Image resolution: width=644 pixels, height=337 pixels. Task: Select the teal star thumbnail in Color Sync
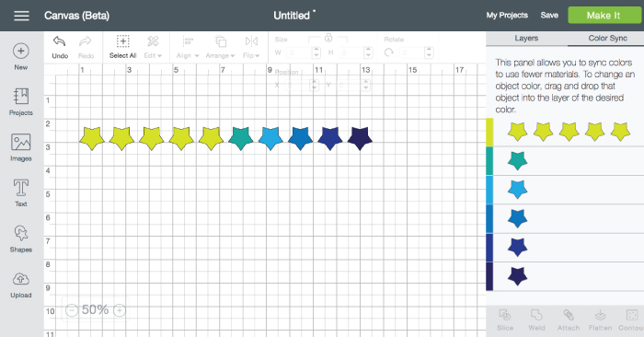pos(517,161)
